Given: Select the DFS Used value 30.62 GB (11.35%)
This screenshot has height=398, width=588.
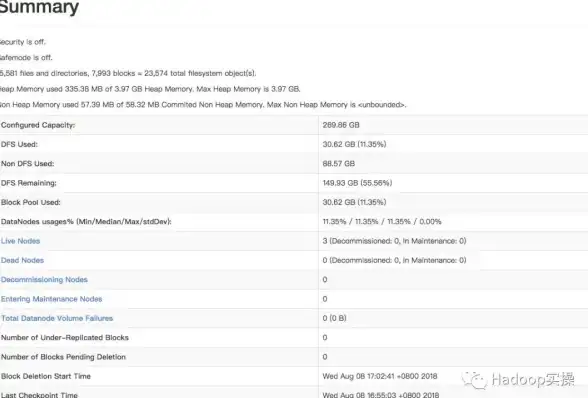Looking at the screenshot, I should tap(354, 144).
